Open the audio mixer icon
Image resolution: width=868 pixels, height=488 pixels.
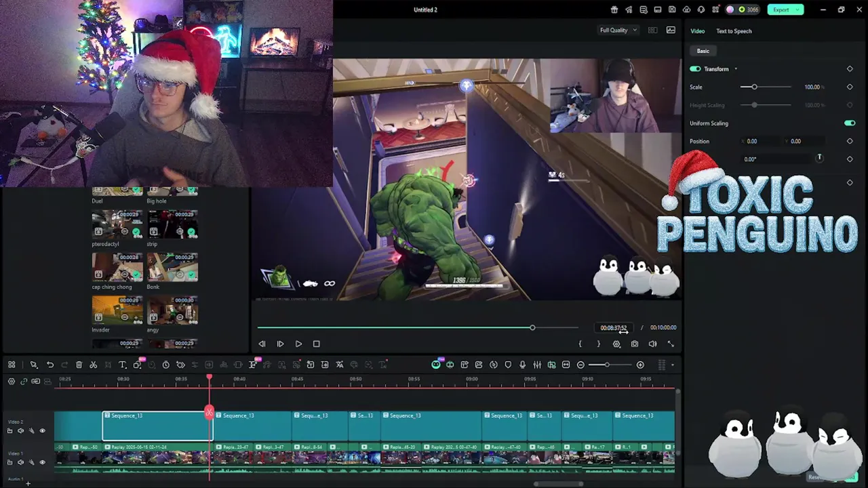click(537, 365)
